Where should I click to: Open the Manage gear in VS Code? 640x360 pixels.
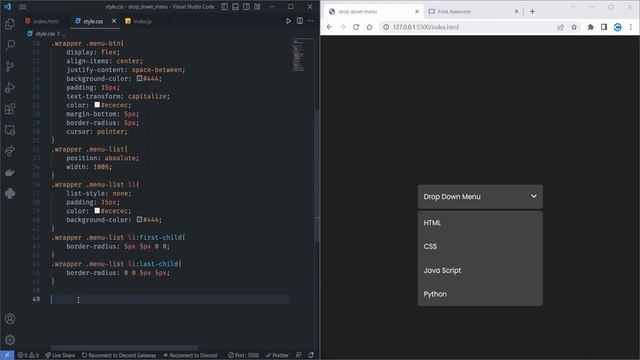pos(10,340)
